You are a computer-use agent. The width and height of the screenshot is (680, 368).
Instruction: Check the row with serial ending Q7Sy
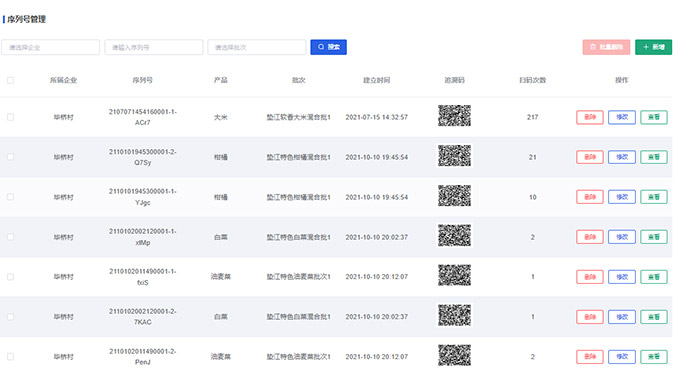point(10,157)
